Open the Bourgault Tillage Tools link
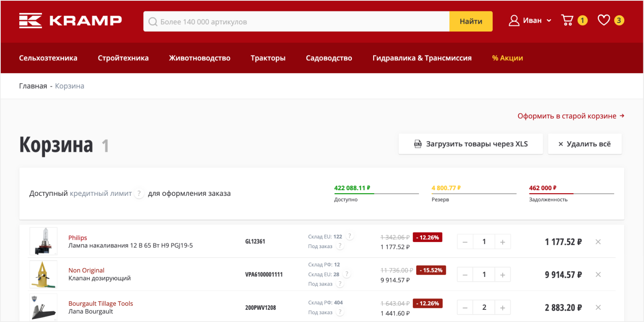644x322 pixels. (x=101, y=303)
